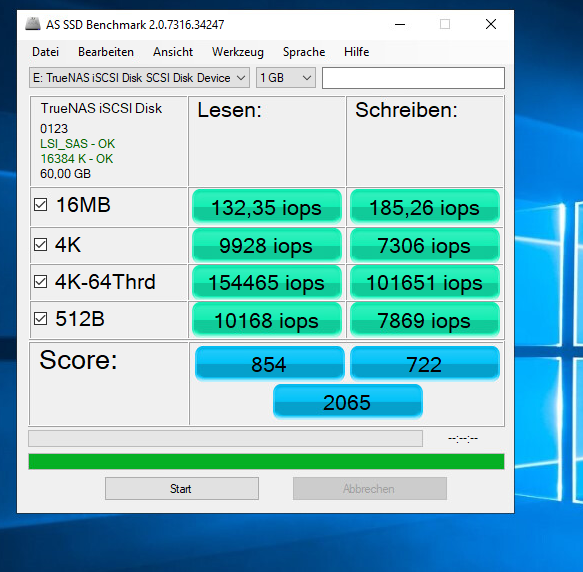Toggle the 4K-64Thrd test checkbox
The height and width of the screenshot is (572, 583).
pos(41,282)
